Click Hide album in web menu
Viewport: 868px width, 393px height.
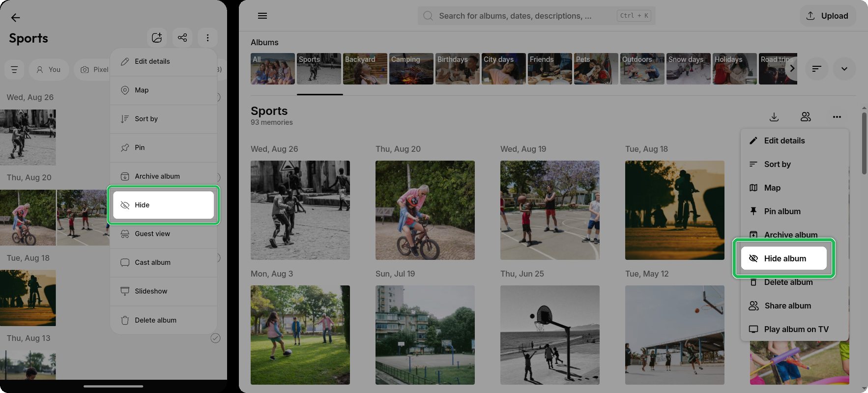[784, 258]
